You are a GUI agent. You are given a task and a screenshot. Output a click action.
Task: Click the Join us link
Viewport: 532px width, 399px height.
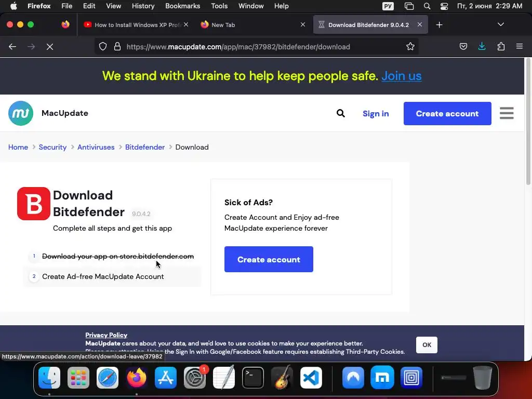402,76
